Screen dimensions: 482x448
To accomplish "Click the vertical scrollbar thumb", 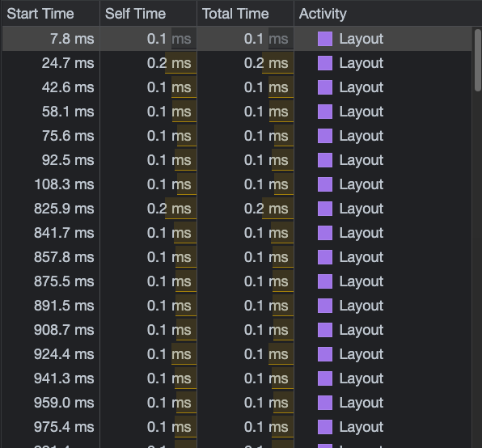I will pyautogui.click(x=478, y=60).
